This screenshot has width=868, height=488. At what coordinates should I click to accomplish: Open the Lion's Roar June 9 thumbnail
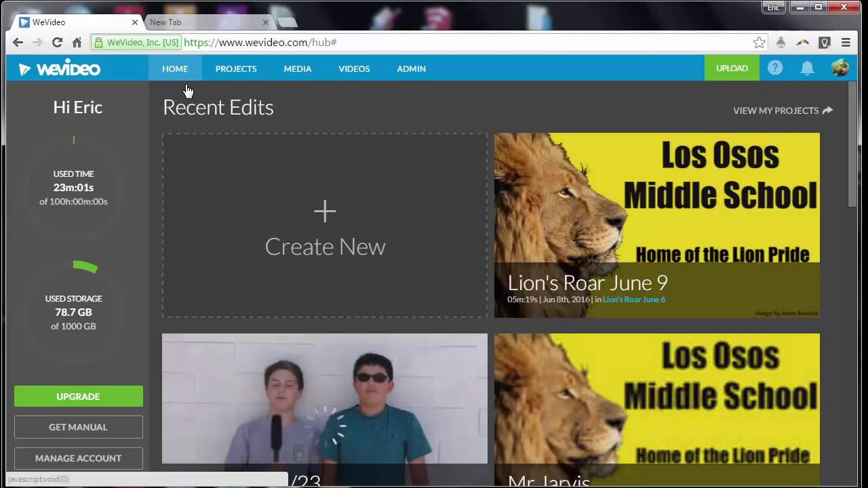(657, 226)
